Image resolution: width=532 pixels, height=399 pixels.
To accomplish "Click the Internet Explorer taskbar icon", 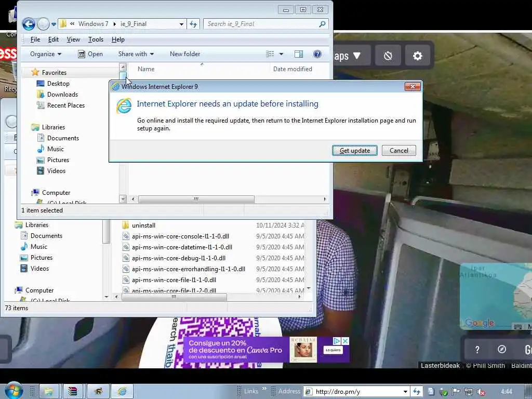I will (122, 391).
